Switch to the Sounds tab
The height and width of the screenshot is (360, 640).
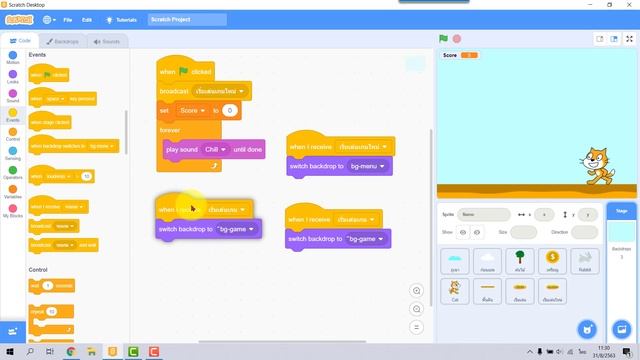click(107, 41)
